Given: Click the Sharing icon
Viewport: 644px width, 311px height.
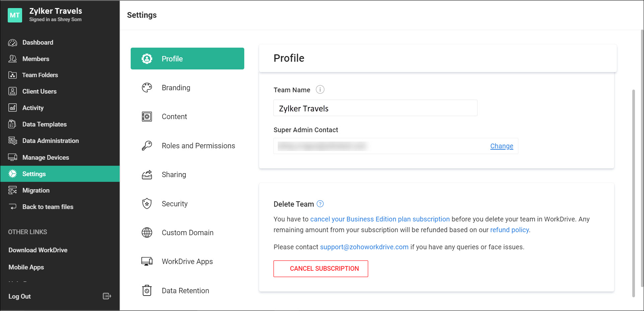Looking at the screenshot, I should coord(147,174).
